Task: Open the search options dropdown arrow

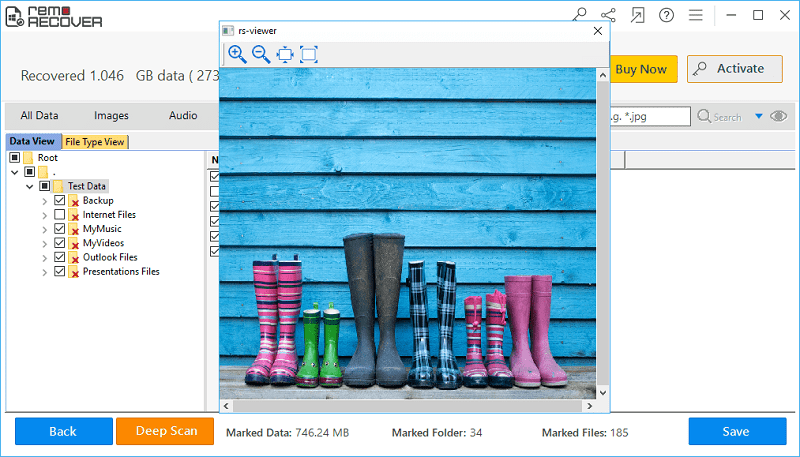Action: click(x=758, y=116)
